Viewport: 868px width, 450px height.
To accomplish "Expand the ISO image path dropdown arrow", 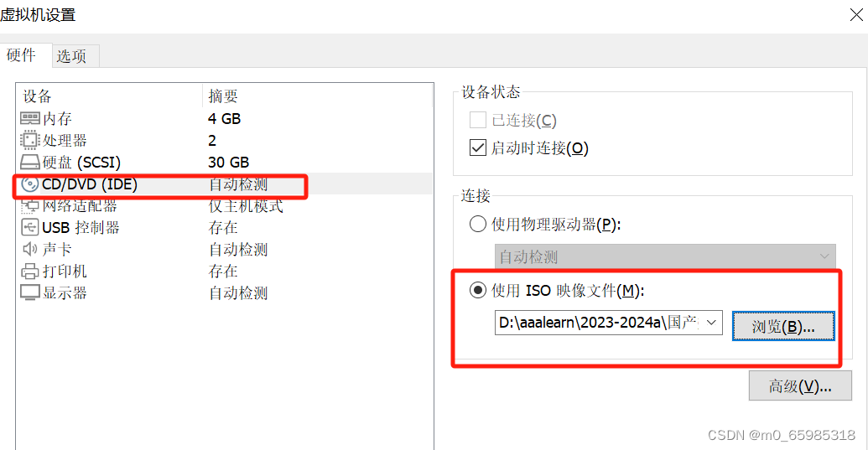I will [712, 323].
